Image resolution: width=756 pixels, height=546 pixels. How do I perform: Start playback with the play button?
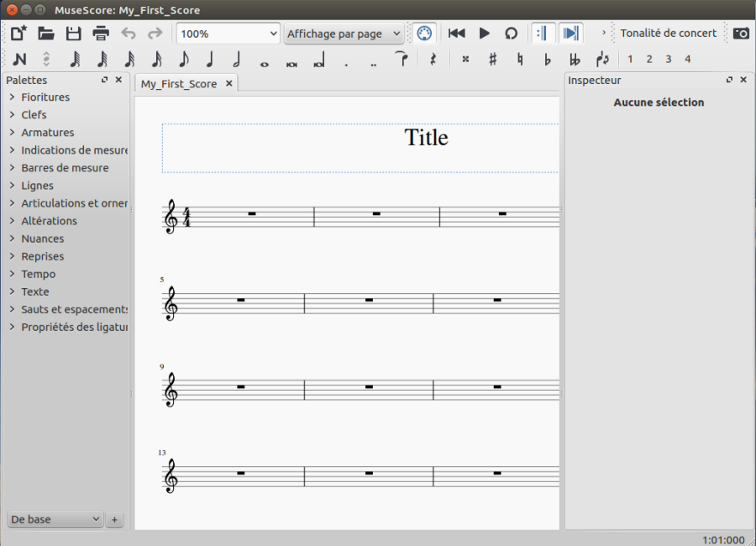(484, 34)
